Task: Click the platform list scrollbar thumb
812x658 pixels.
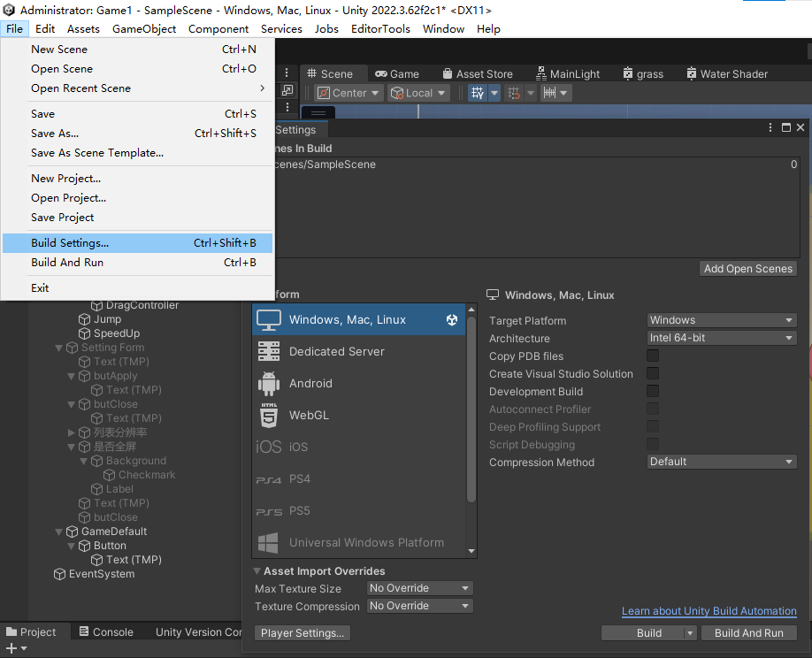Action: pyautogui.click(x=471, y=409)
